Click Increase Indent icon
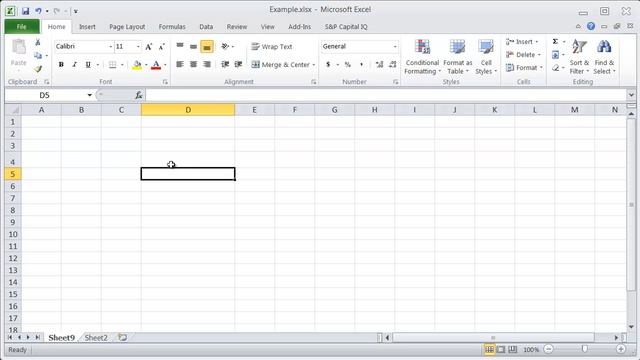Viewport: 640px width, 360px height. point(238,64)
